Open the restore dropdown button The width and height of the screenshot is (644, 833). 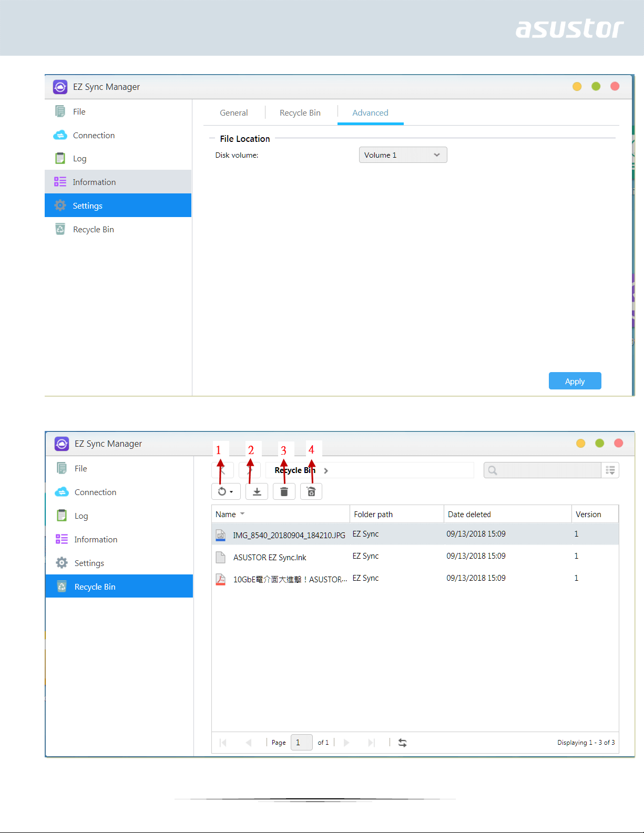click(226, 491)
